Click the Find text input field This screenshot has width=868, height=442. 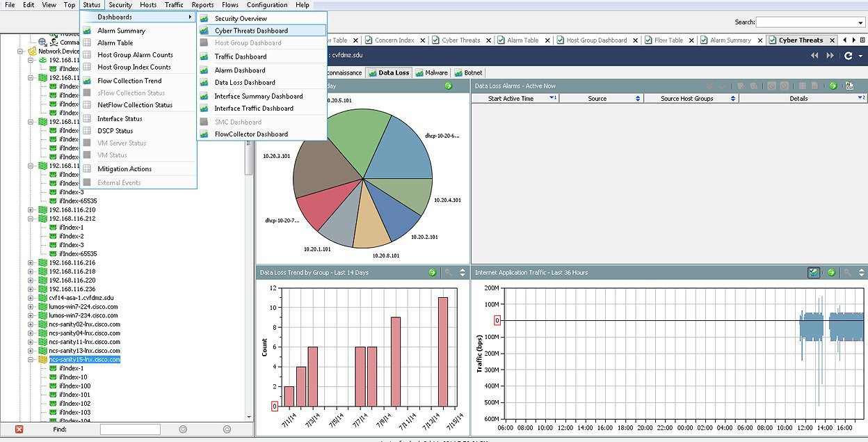(x=129, y=429)
